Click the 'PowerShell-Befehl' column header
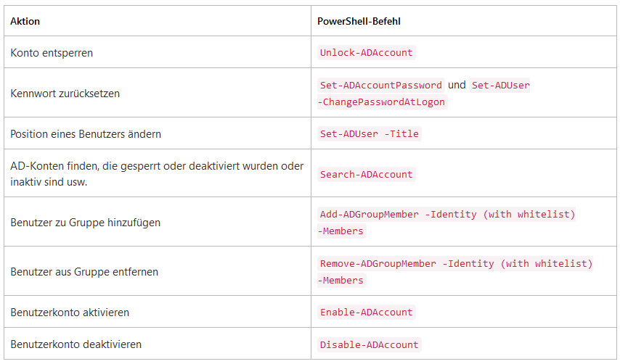 [x=359, y=21]
